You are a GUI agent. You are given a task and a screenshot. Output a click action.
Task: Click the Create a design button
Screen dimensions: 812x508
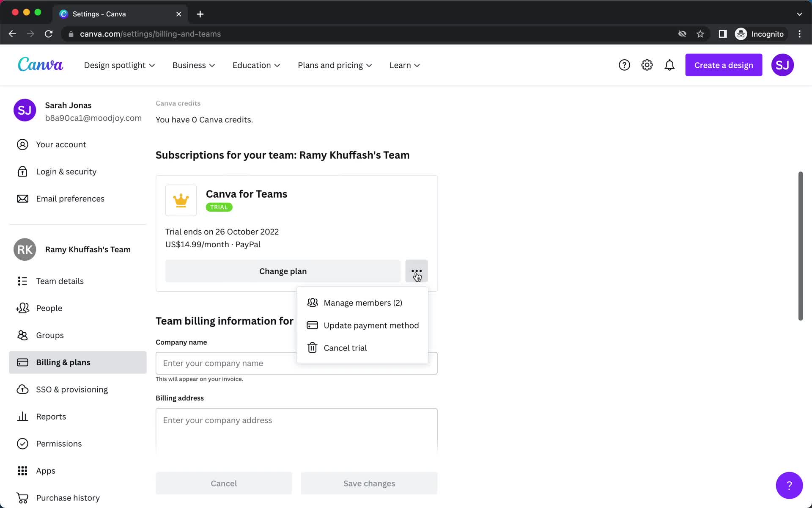click(724, 65)
